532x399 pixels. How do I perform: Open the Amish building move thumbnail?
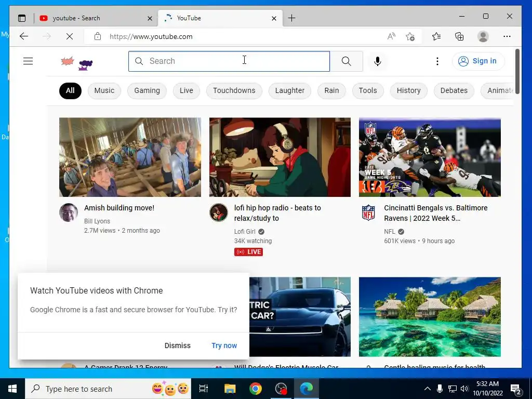(x=130, y=157)
